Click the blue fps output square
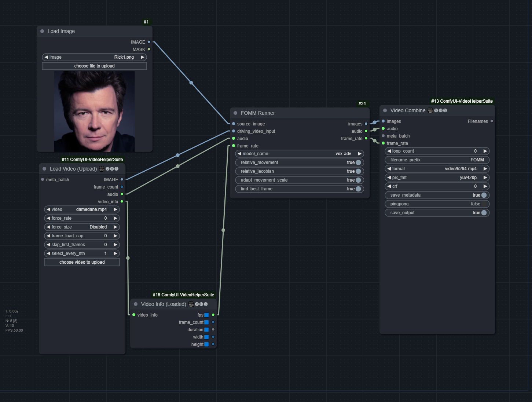532x402 pixels. pyautogui.click(x=206, y=315)
